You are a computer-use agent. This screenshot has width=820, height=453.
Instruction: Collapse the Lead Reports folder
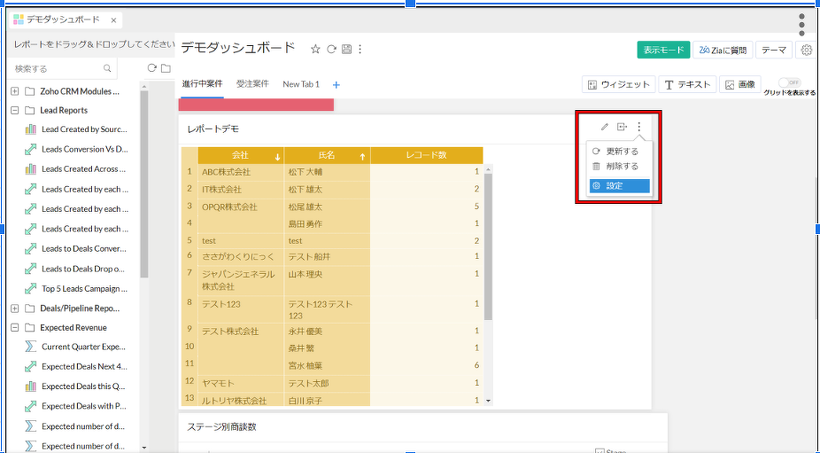coord(15,111)
